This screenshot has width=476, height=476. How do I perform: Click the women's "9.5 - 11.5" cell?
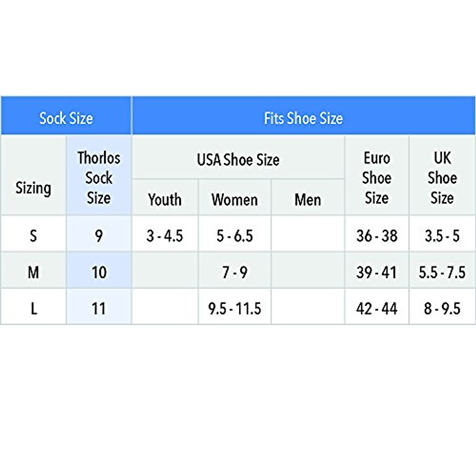(x=234, y=309)
